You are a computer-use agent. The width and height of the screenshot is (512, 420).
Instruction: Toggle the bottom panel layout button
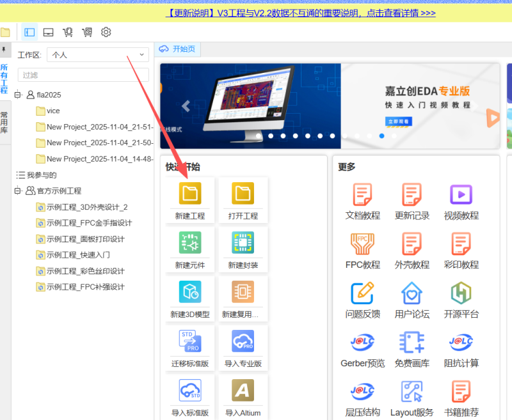coord(48,32)
